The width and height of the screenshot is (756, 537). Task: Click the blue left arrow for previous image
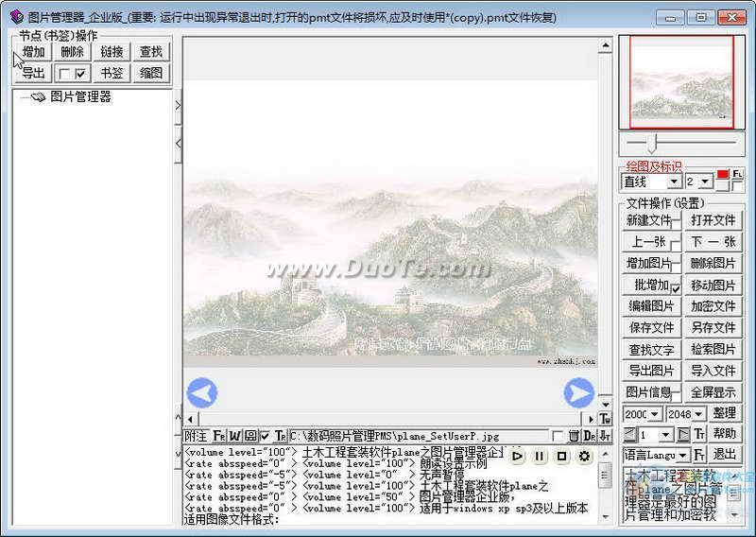coord(201,392)
